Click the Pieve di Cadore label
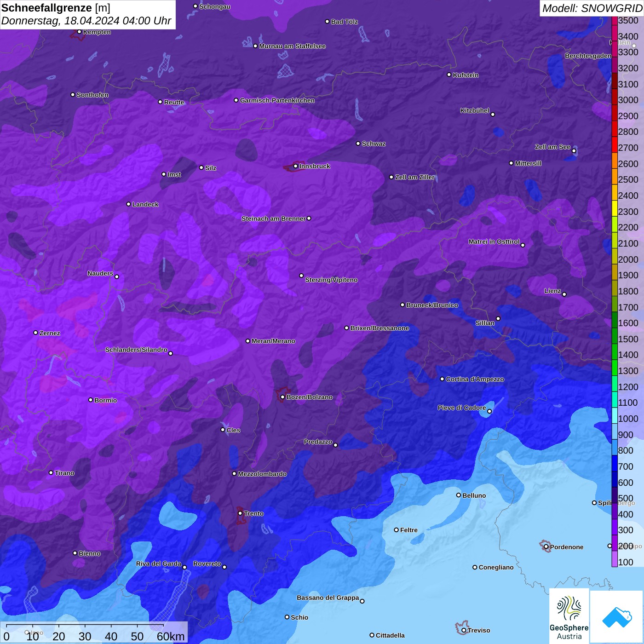Viewport: 644px width, 644px height. [462, 408]
